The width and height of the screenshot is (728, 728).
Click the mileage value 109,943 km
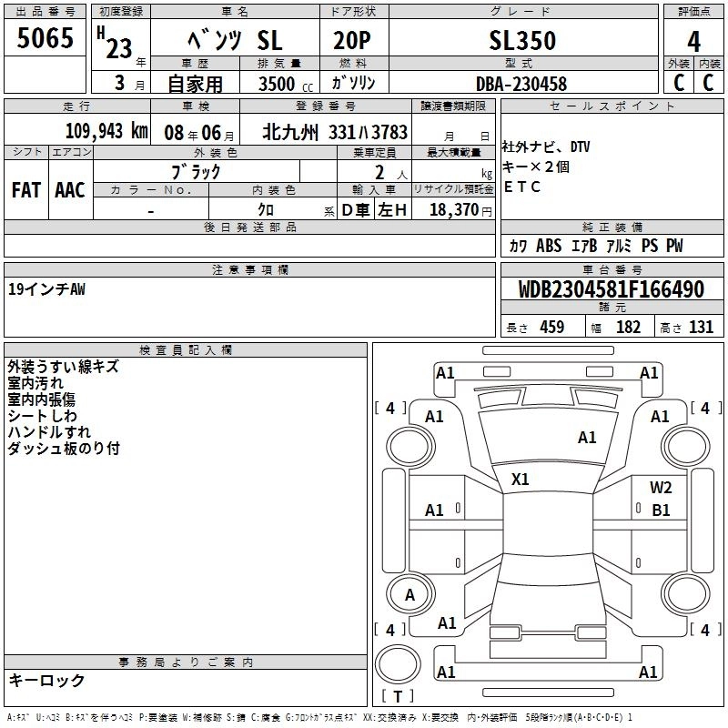coord(106,131)
